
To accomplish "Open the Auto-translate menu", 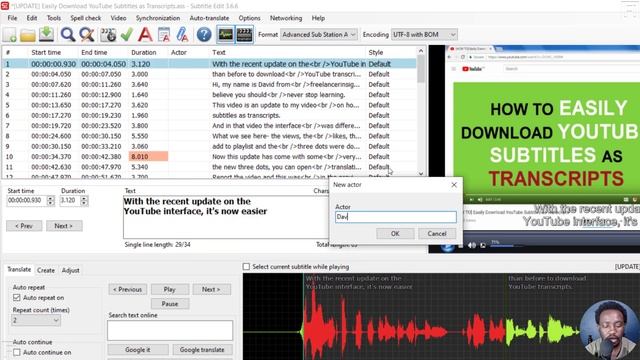I will (209, 18).
